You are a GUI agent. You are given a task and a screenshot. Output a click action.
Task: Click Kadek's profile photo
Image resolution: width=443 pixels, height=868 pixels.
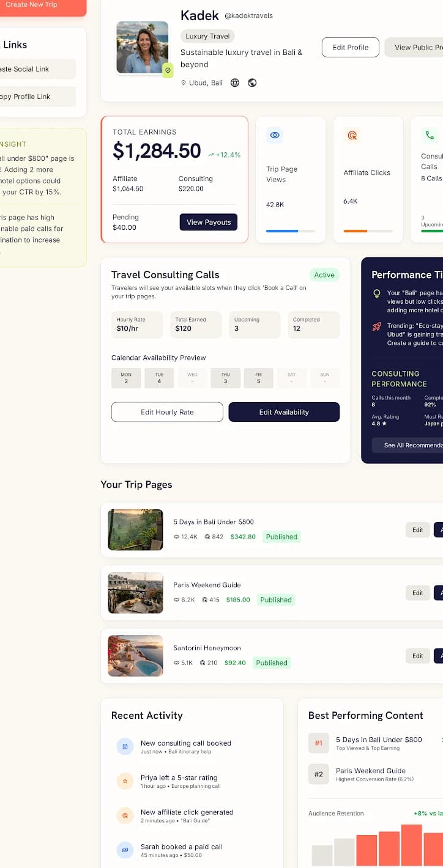click(x=143, y=48)
